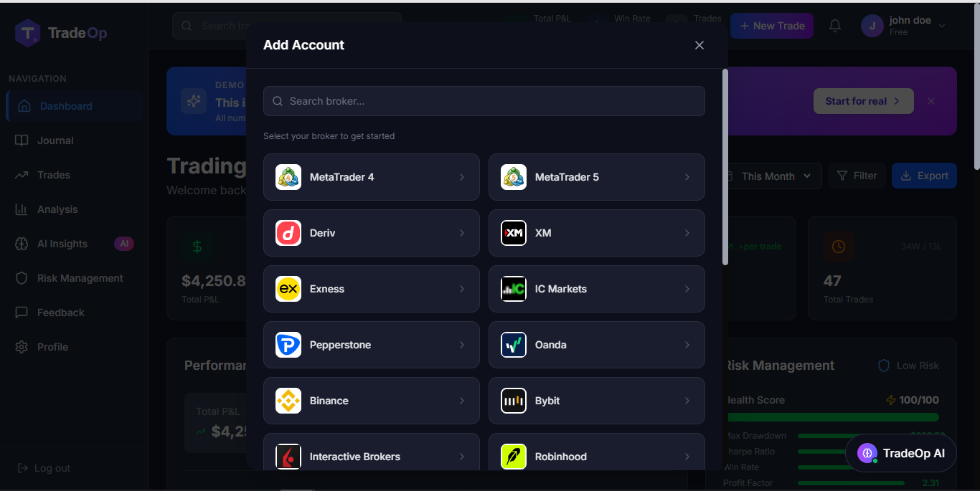Click the chevron on the XM row
Viewport: 980px width, 491px height.
pyautogui.click(x=687, y=233)
